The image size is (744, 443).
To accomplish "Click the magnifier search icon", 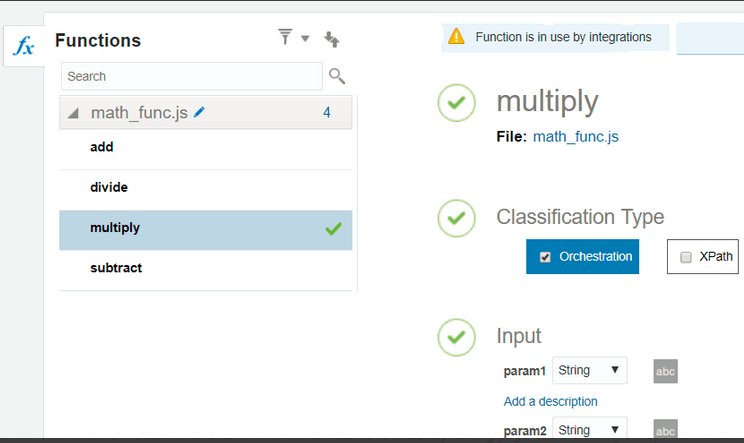I will click(337, 76).
